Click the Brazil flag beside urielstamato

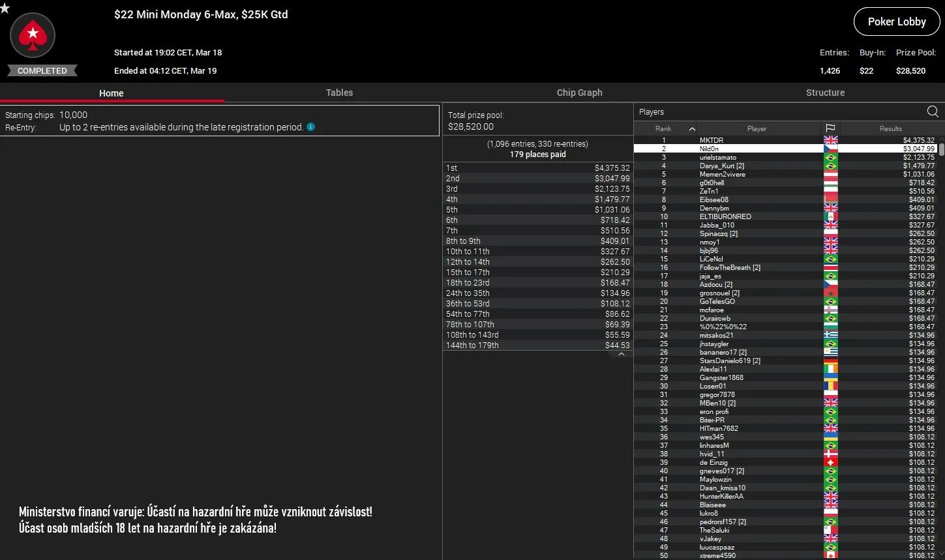click(x=830, y=157)
